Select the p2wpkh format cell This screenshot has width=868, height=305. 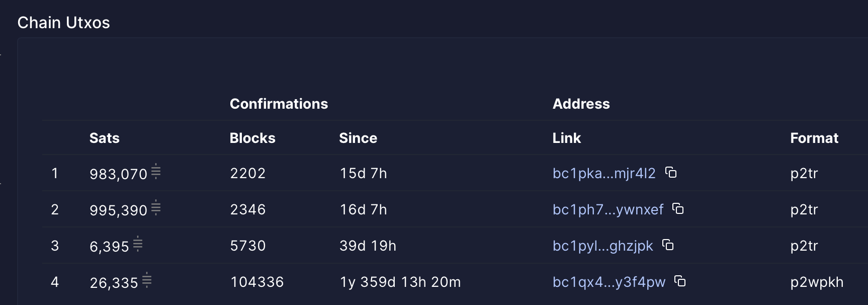817,282
